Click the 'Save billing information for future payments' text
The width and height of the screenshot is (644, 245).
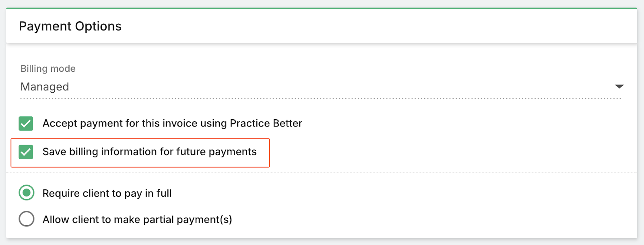[149, 152]
